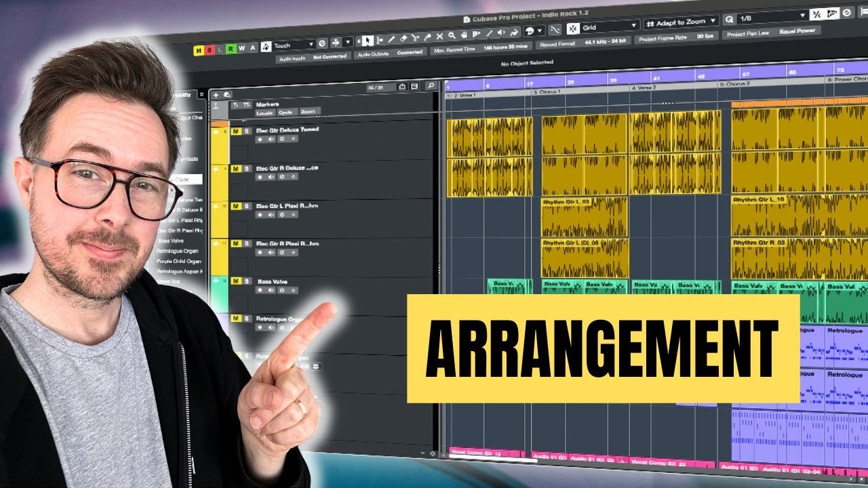Select the 'Rhythm Gtr L_10' audio clip

pos(800,216)
